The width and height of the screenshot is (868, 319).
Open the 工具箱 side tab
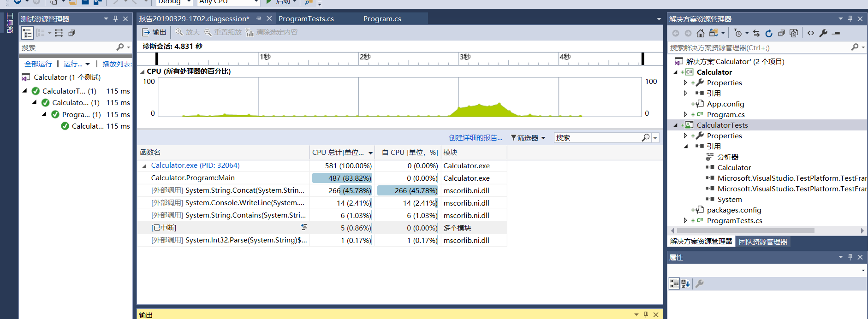(x=10, y=23)
